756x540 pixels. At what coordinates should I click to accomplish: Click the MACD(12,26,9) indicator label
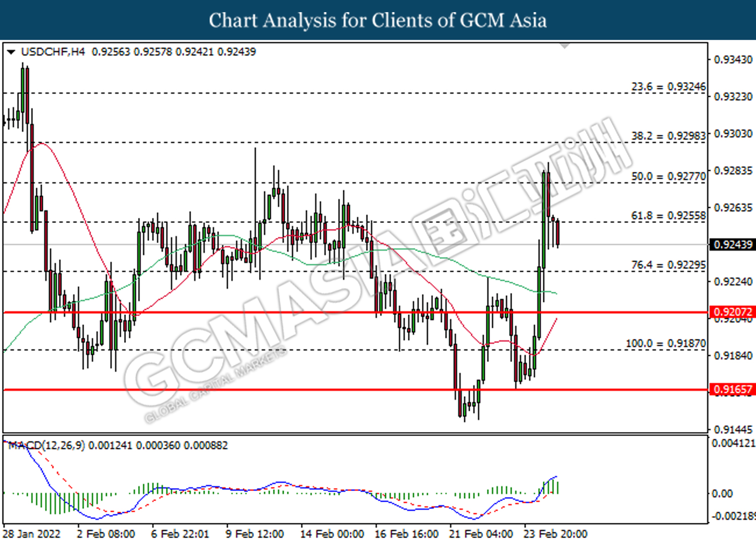(x=46, y=446)
